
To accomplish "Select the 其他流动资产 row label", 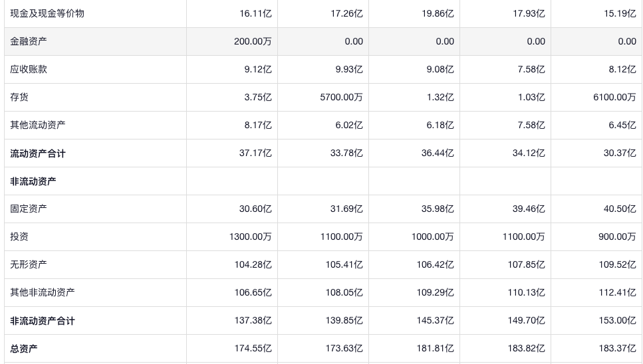I will click(x=38, y=125).
